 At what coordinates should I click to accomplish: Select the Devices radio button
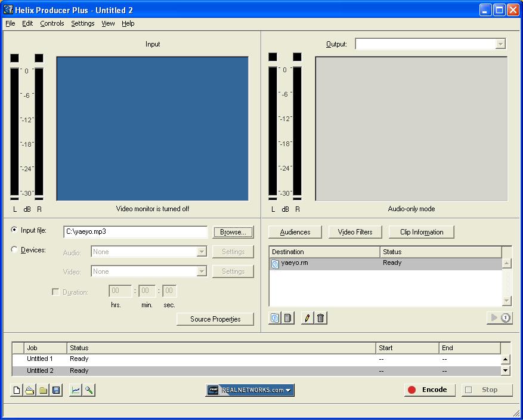(x=14, y=250)
